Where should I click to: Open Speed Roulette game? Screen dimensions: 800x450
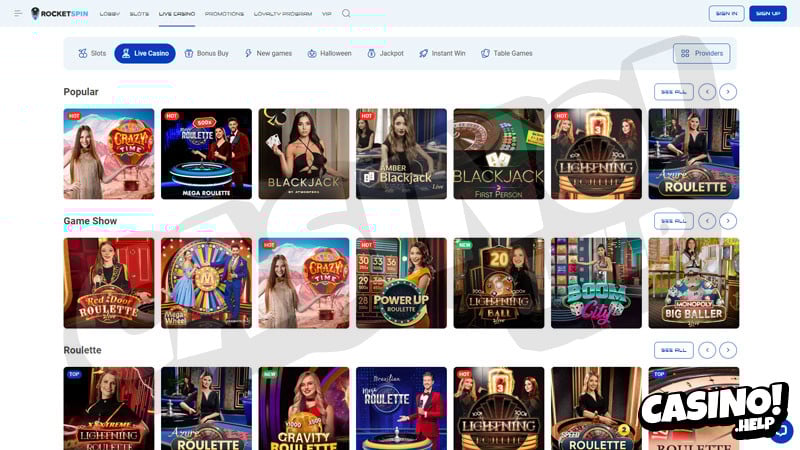(x=596, y=408)
